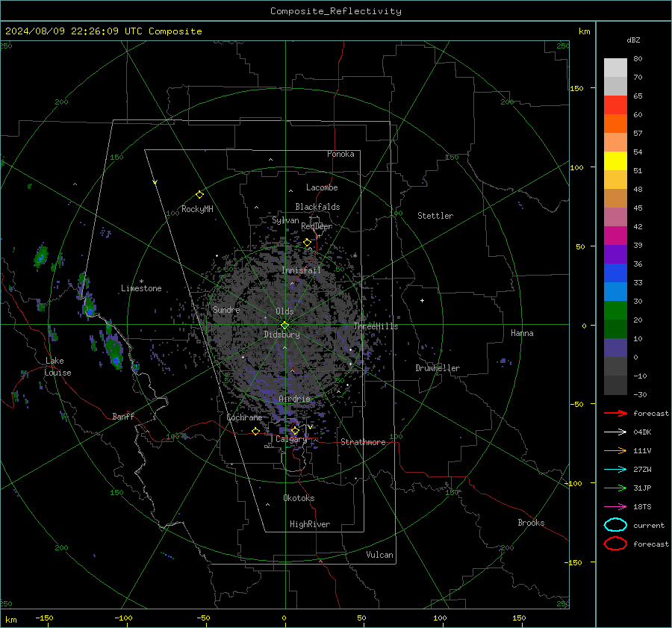Click the yellow diamond marker below Cochrane

coord(255,432)
